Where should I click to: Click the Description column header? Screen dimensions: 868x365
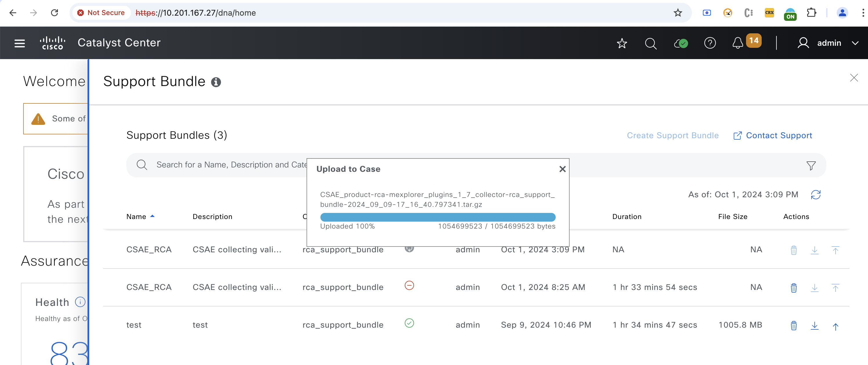tap(212, 216)
